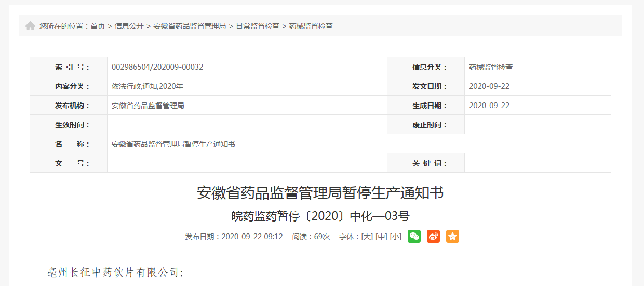Click the 内容分类 label cell
The height and width of the screenshot is (286, 644).
(69, 86)
